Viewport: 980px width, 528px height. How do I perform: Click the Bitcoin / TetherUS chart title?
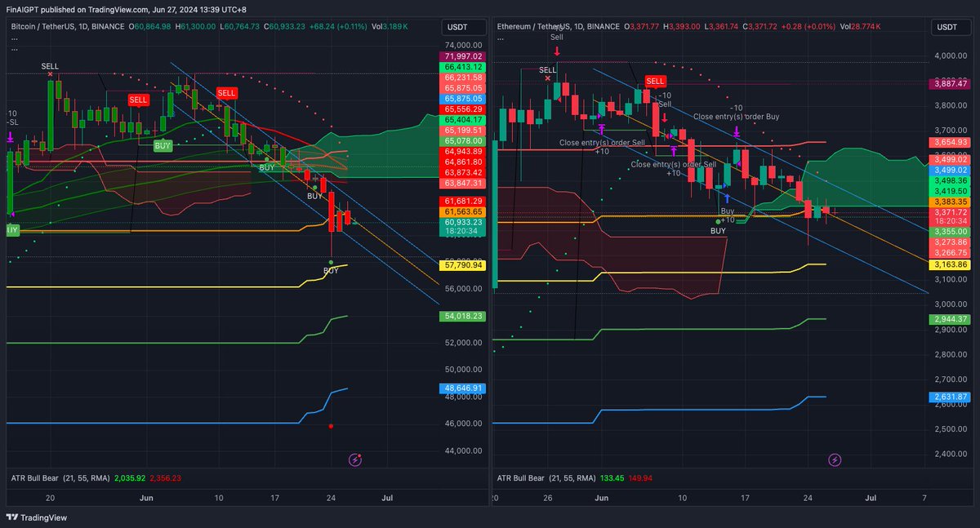click(68, 26)
